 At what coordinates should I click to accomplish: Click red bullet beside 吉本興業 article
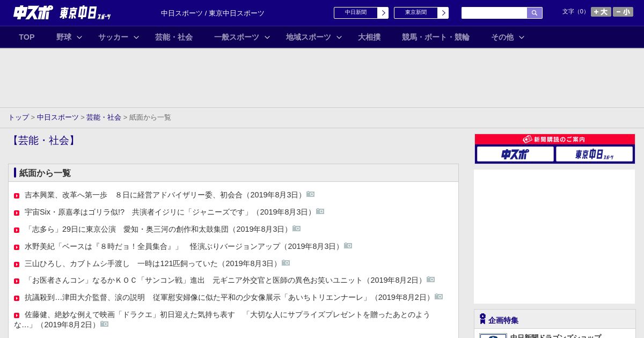point(17,196)
